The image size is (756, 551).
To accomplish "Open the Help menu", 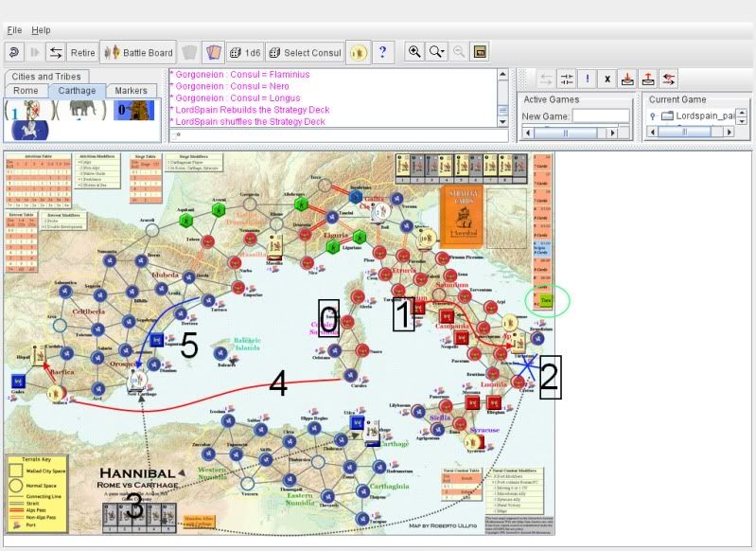I will tap(41, 30).
